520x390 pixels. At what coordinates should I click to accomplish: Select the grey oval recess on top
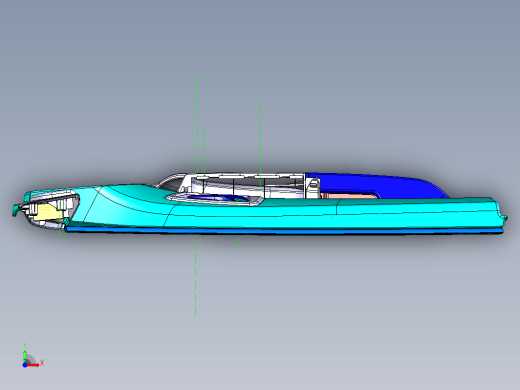pyautogui.click(x=215, y=199)
